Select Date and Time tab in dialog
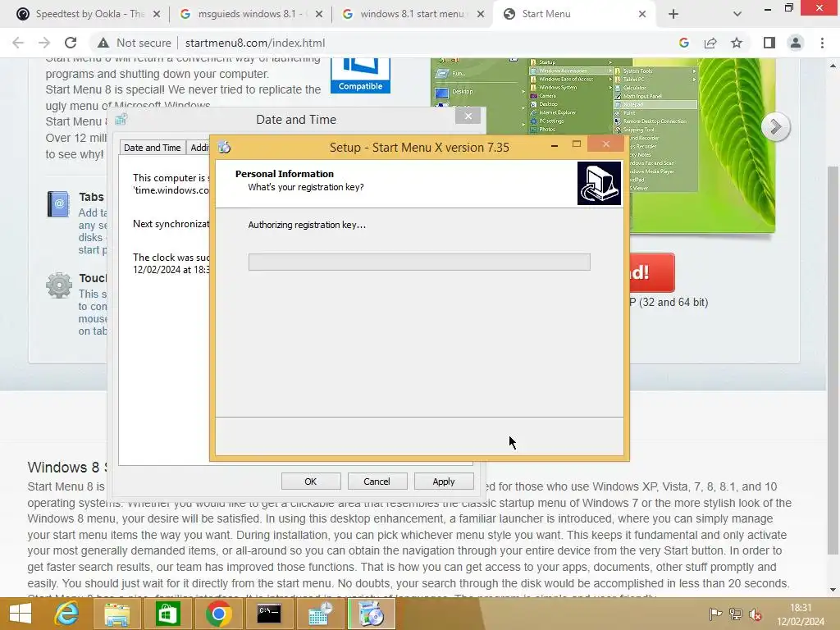This screenshot has width=840, height=630. pos(152,148)
